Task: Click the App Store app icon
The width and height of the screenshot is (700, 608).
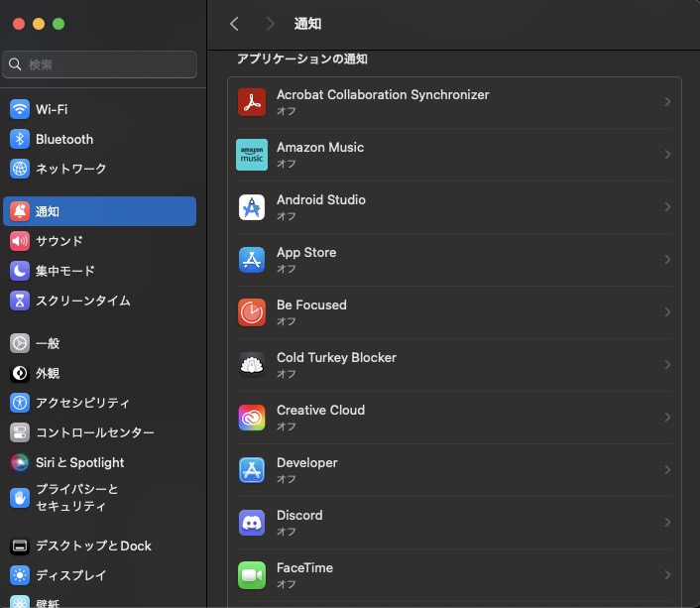Action: [x=252, y=260]
